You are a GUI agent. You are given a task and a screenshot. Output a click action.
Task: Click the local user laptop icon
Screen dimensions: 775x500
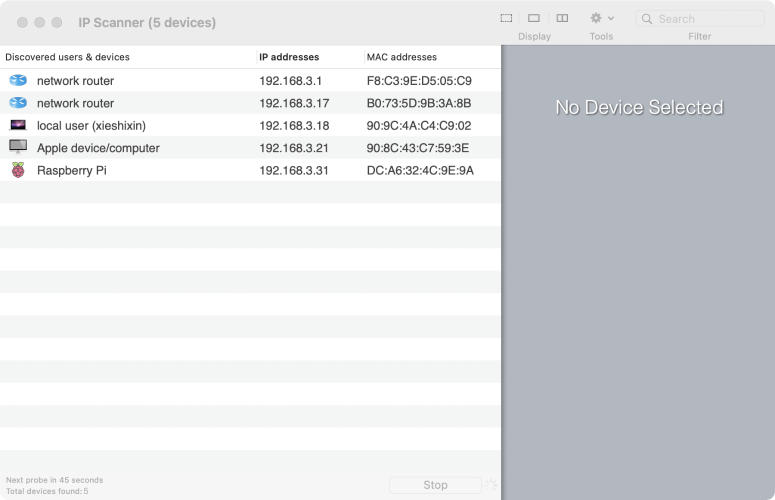click(x=18, y=125)
